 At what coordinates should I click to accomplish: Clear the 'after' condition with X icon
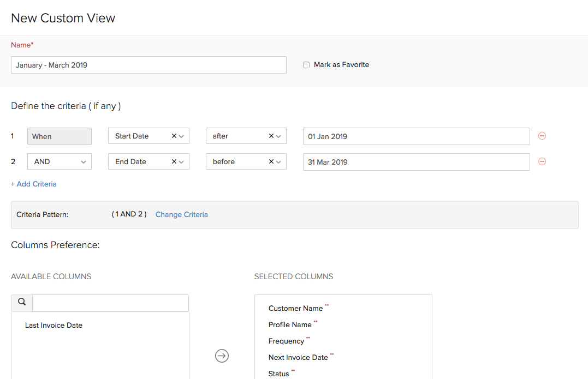click(271, 136)
